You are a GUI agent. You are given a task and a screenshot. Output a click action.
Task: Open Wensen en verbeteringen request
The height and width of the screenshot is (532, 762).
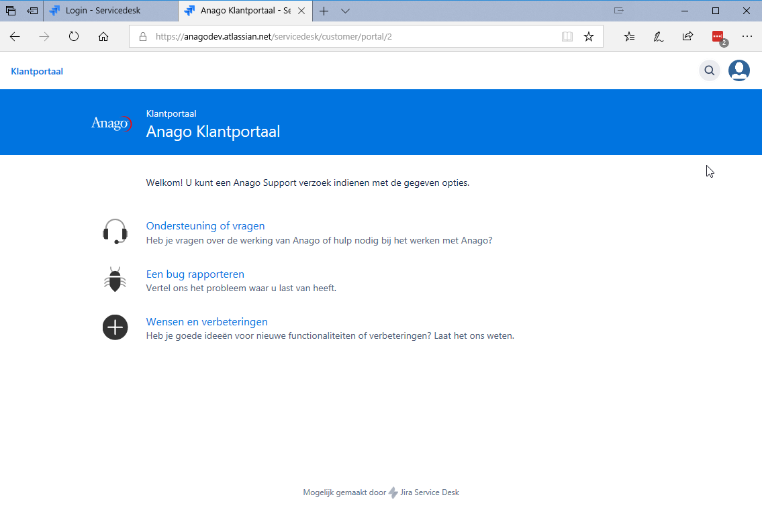[x=207, y=322]
